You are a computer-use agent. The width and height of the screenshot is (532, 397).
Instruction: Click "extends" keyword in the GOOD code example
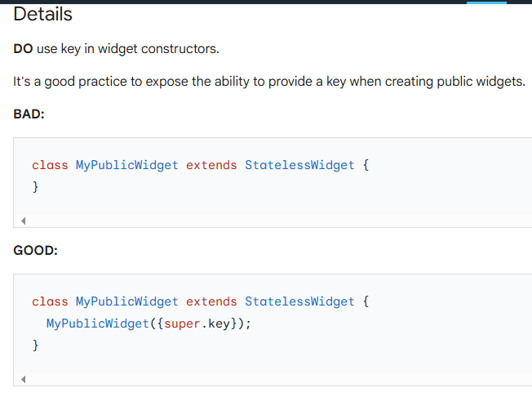pyautogui.click(x=211, y=301)
